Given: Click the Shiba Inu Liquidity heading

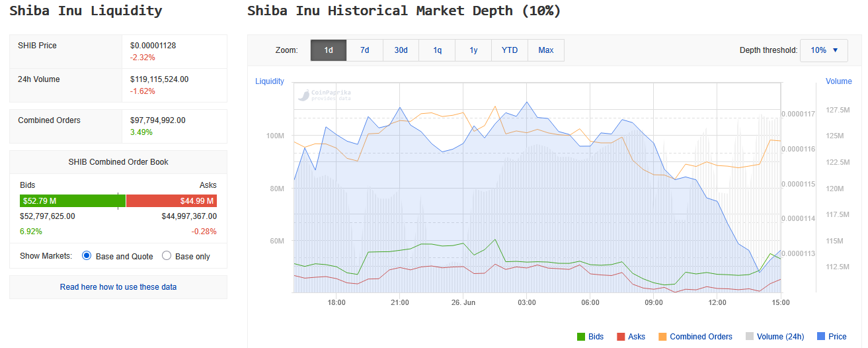Looking at the screenshot, I should [x=86, y=11].
